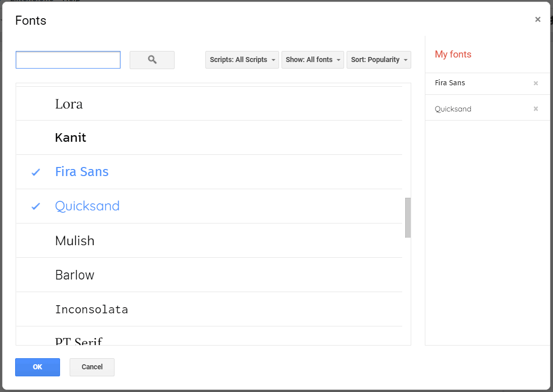
Task: Click the checkmark next to Fira Sans
Action: tap(35, 172)
